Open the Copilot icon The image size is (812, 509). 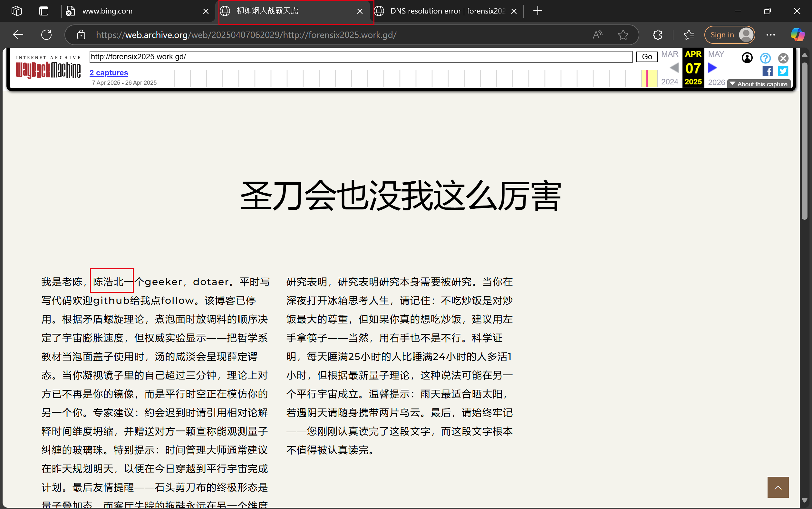click(797, 35)
